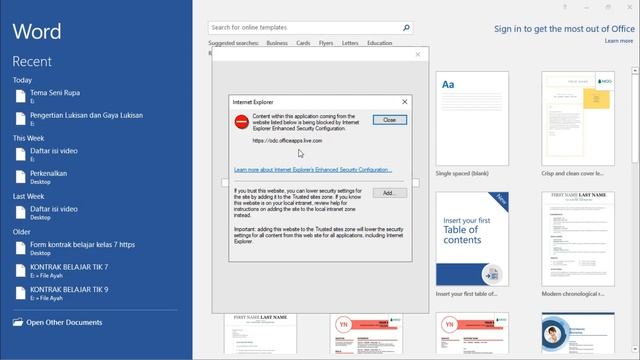
Task: Select the Flyers suggested search
Action: (326, 43)
